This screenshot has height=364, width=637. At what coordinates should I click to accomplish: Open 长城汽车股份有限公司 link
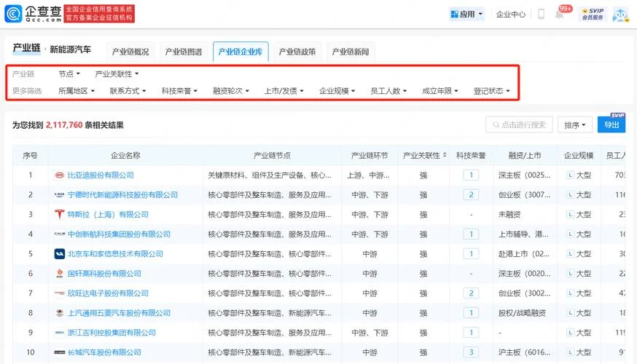pos(104,352)
